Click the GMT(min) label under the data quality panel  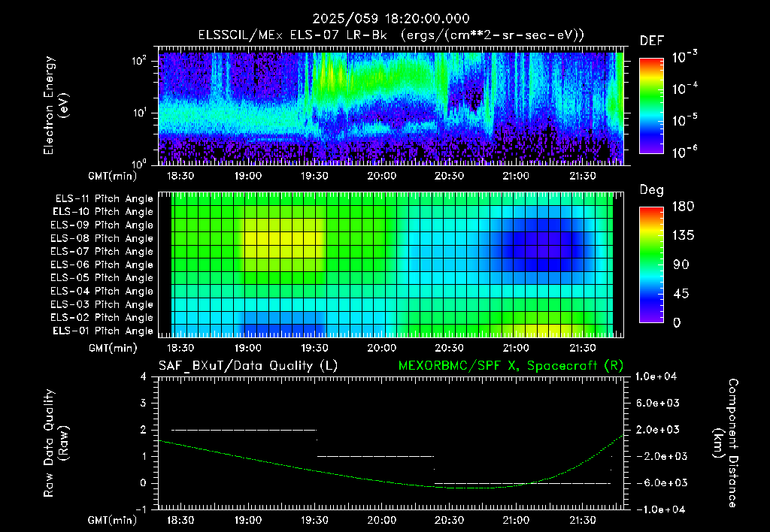click(113, 520)
